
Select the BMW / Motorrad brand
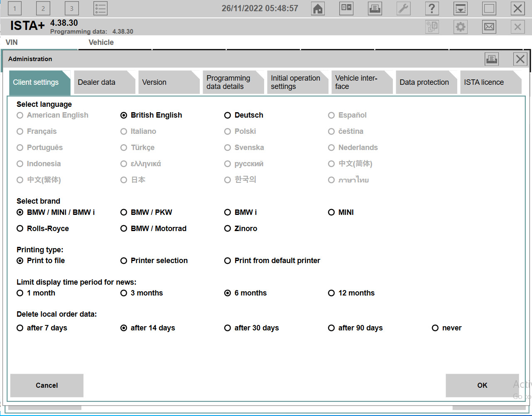153,229
